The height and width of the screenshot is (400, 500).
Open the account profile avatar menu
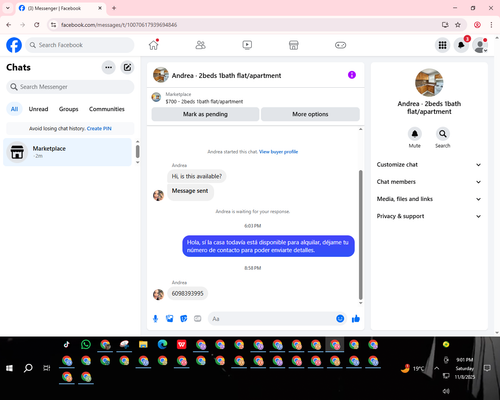[480, 45]
